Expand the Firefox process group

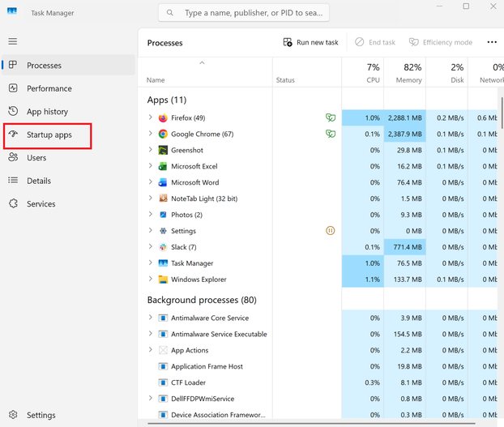tap(150, 117)
